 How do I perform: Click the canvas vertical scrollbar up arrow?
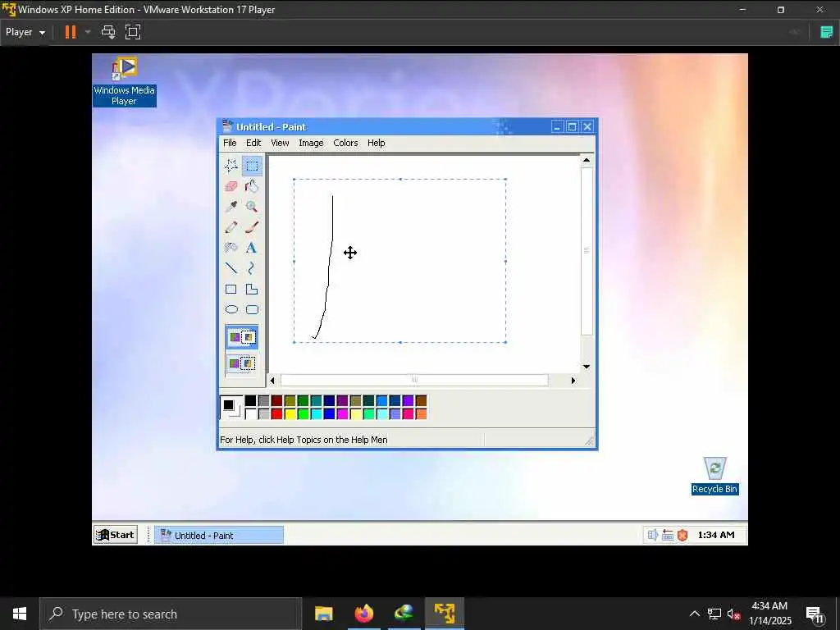tap(587, 160)
